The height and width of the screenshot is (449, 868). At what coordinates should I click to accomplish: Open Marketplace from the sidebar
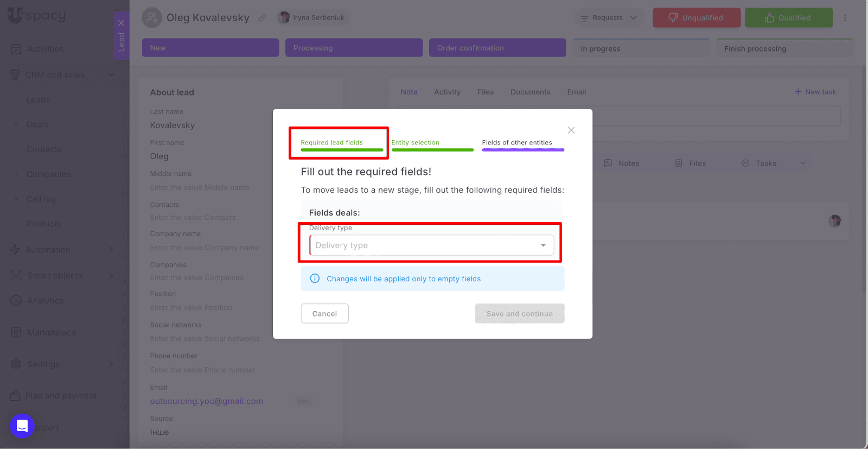52,332
